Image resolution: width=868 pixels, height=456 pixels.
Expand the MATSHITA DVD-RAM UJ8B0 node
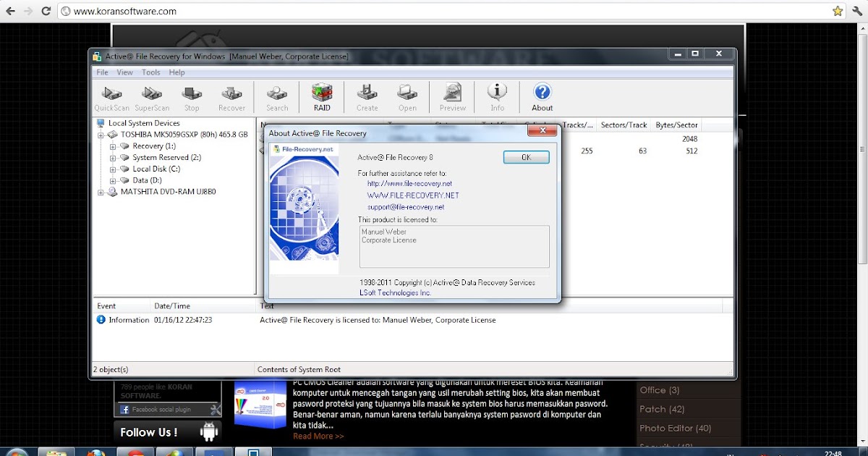coord(101,193)
